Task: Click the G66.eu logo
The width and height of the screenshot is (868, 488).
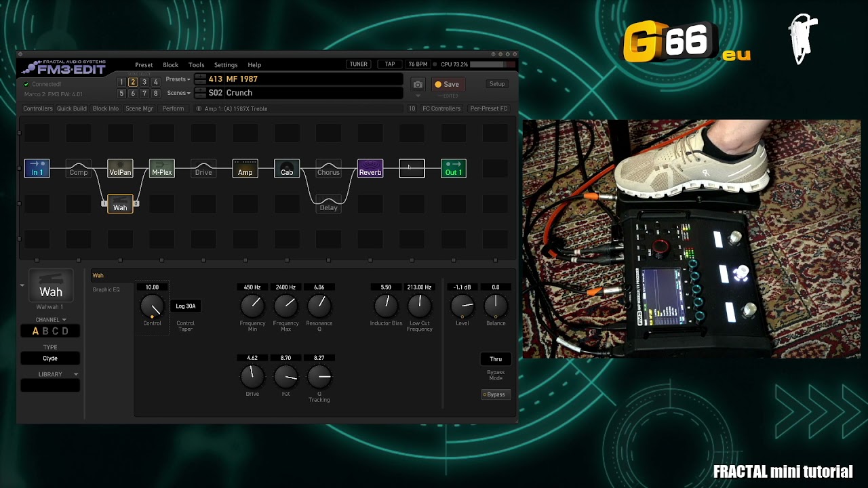Action: 687,42
